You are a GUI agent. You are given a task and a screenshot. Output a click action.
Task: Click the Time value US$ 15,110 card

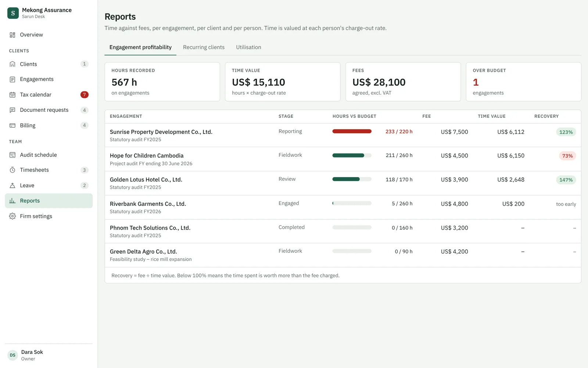283,82
